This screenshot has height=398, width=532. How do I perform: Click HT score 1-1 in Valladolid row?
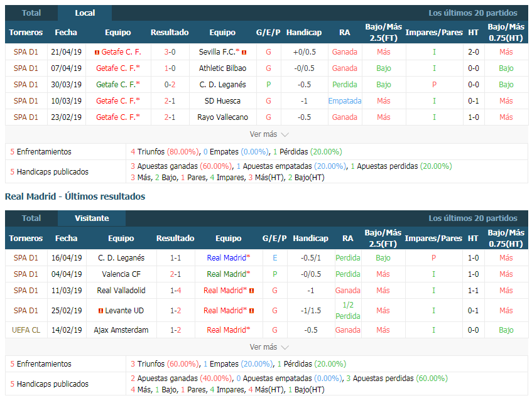(x=474, y=290)
